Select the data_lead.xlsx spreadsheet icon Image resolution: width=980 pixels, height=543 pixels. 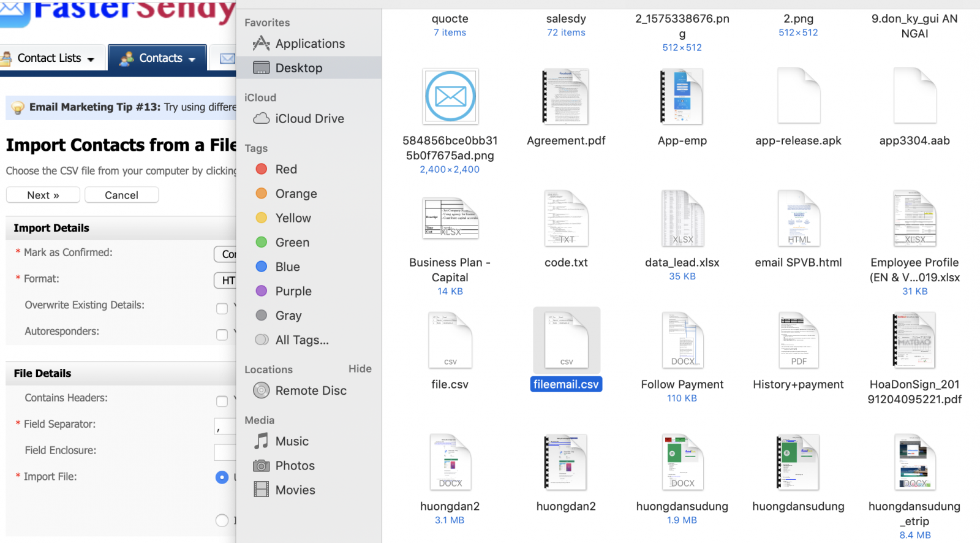point(682,219)
